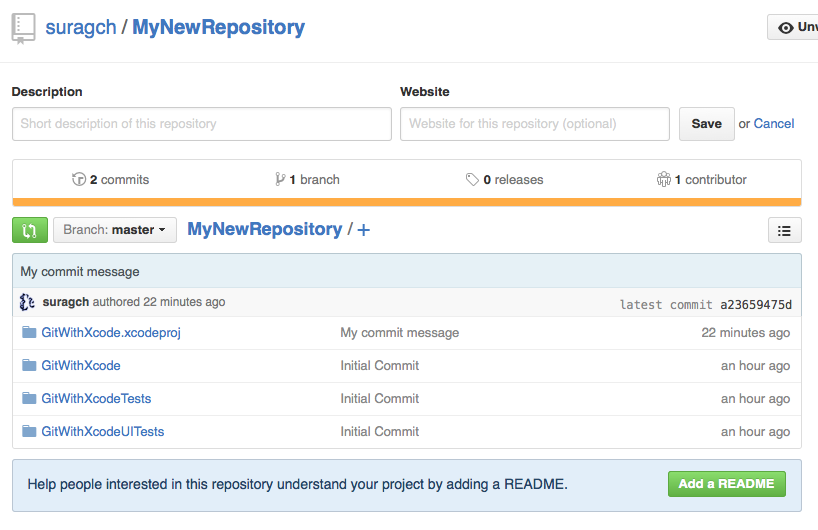The image size is (818, 530).
Task: Open the GitWithXcodeUITests folder
Action: [103, 431]
